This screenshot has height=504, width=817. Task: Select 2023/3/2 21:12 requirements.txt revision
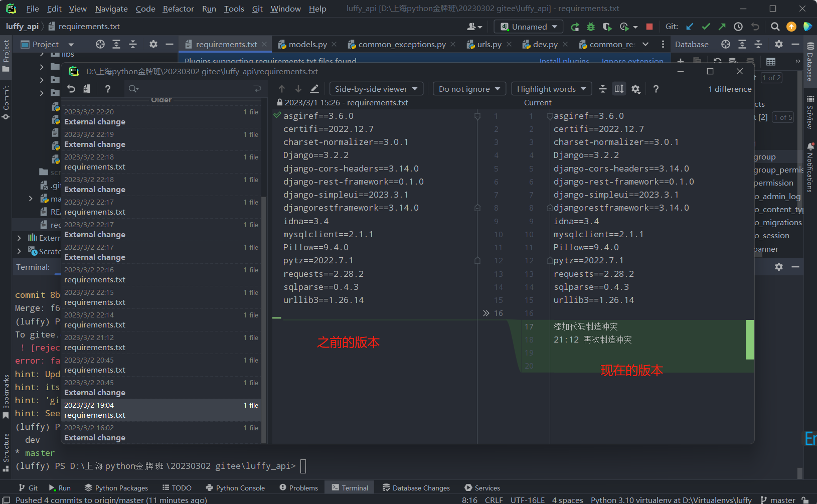click(x=161, y=343)
